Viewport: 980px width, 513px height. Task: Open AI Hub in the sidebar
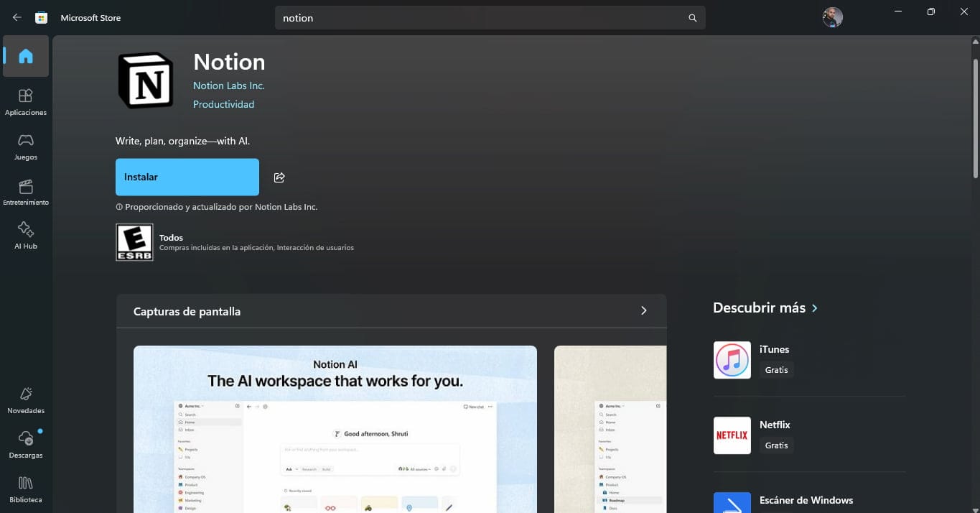(26, 236)
